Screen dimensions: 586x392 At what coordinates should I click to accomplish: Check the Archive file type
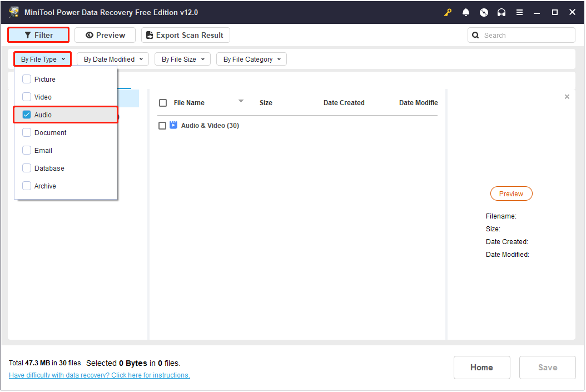[27, 186]
